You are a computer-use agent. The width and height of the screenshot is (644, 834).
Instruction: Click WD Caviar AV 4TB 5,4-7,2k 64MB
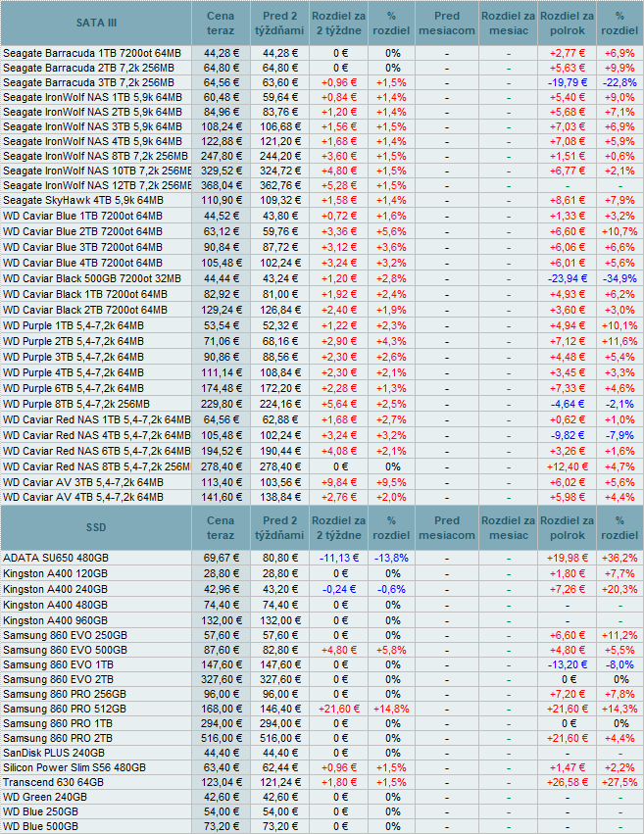point(83,497)
